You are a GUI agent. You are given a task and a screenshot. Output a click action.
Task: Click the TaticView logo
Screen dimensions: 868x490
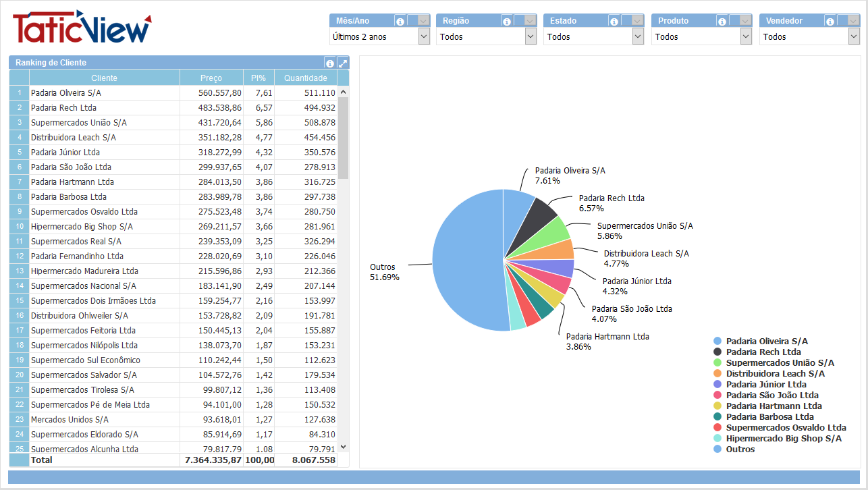(x=81, y=28)
